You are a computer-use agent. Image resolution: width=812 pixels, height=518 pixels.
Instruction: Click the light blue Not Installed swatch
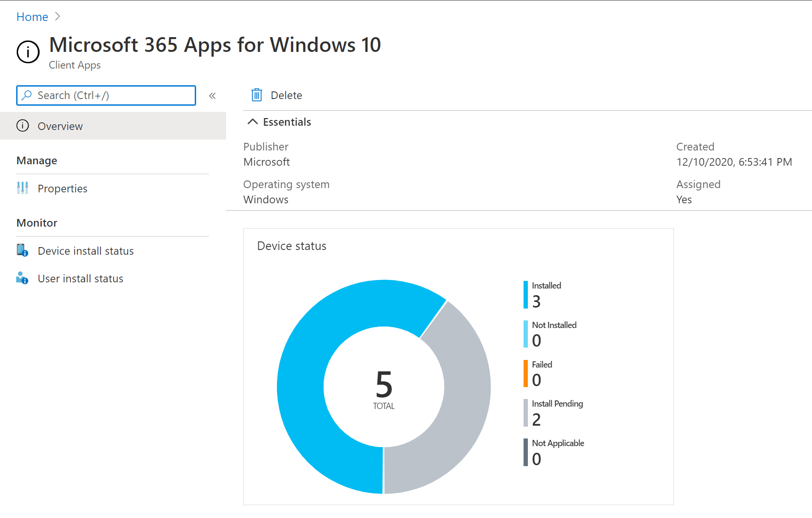coord(525,334)
